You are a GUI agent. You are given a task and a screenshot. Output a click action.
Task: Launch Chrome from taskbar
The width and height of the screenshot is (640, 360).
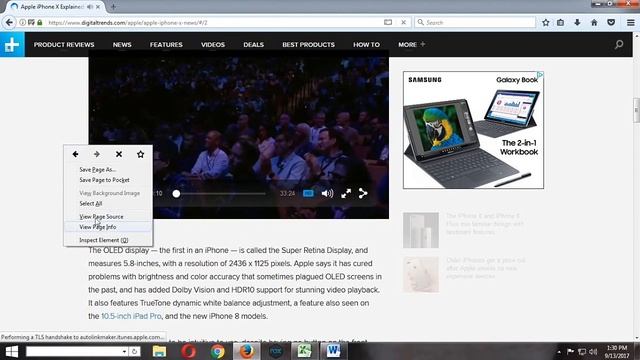tap(218, 351)
